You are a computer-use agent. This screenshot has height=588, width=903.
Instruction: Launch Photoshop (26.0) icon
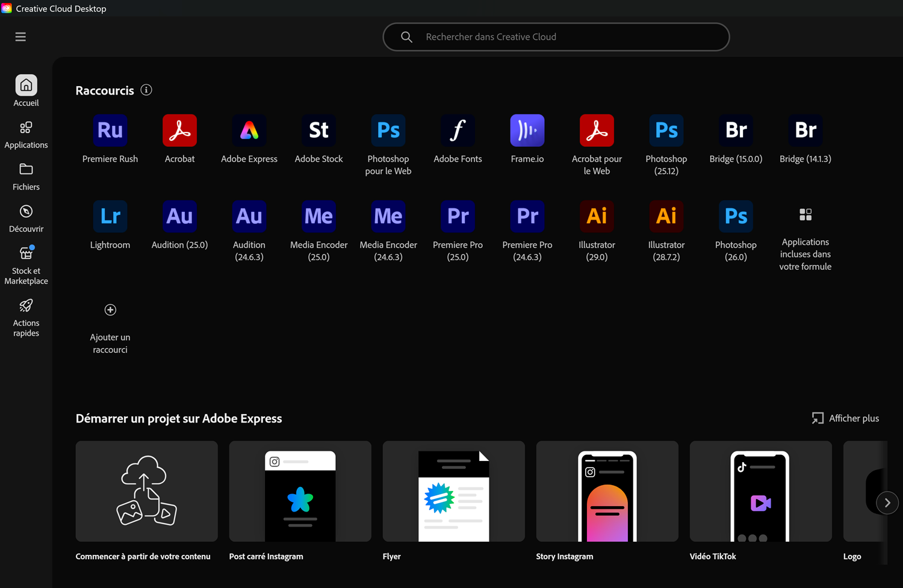coord(736,217)
